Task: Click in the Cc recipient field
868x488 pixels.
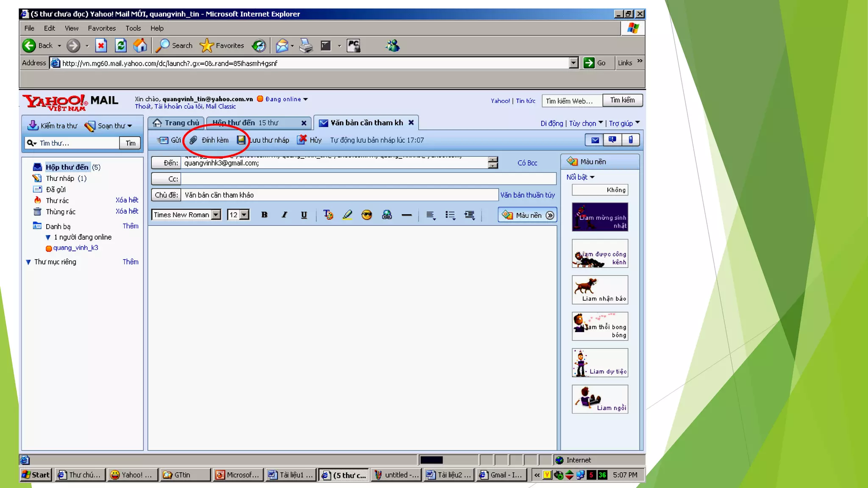Action: tap(368, 179)
